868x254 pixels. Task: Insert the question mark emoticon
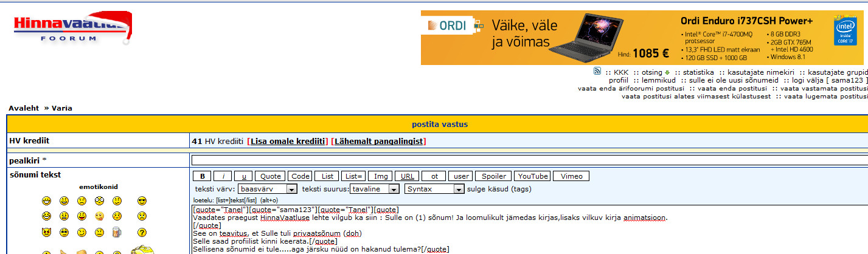click(142, 232)
